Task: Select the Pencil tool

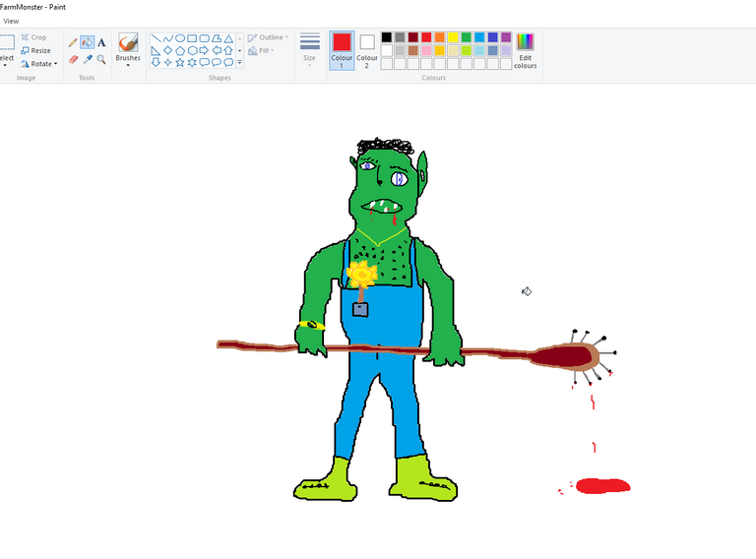Action: (x=73, y=42)
